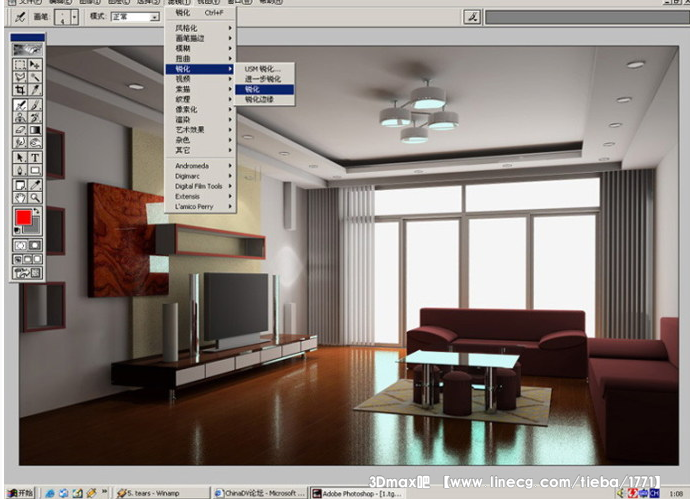Select the Magic Wand tool

[x=35, y=77]
